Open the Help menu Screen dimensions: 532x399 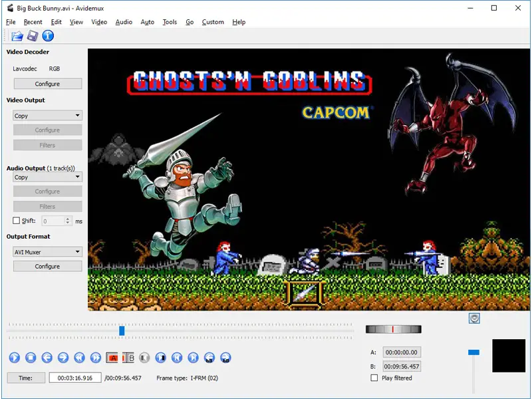click(x=239, y=22)
